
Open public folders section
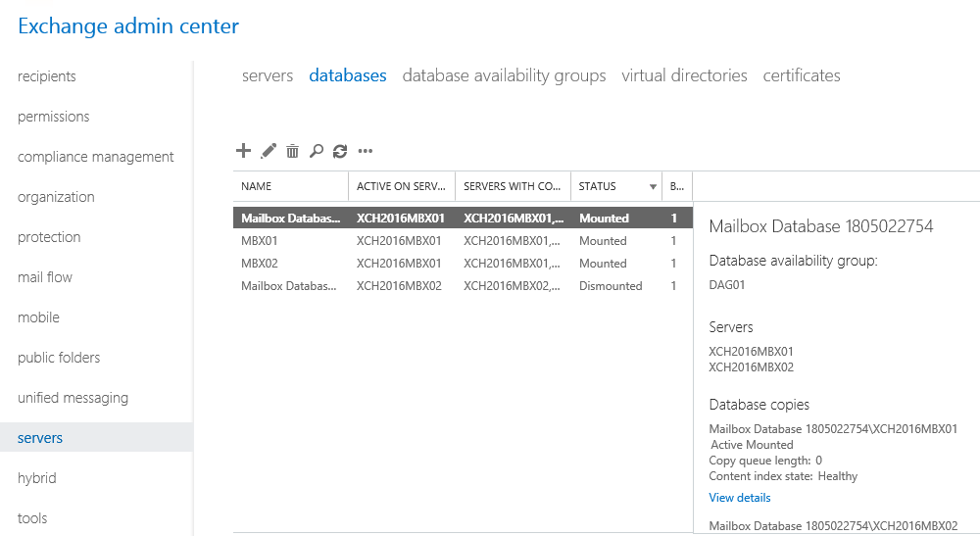59,358
